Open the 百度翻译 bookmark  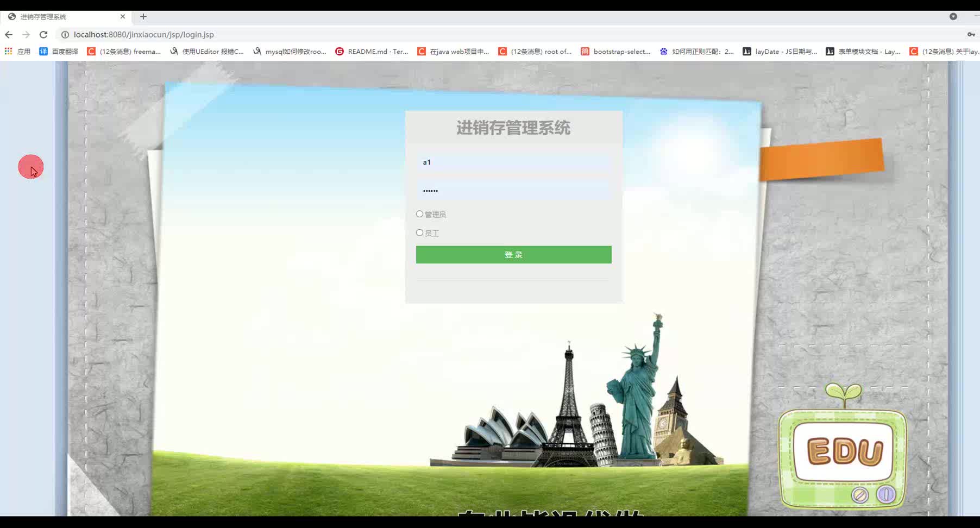59,52
